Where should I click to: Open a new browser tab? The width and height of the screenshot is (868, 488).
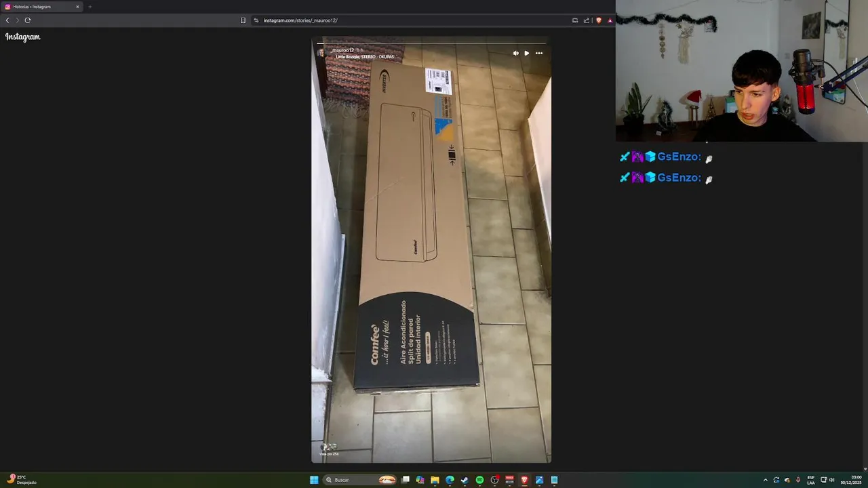[x=90, y=7]
